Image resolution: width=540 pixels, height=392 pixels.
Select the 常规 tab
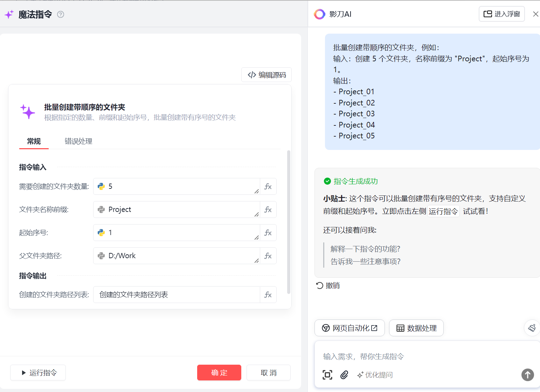[34, 141]
